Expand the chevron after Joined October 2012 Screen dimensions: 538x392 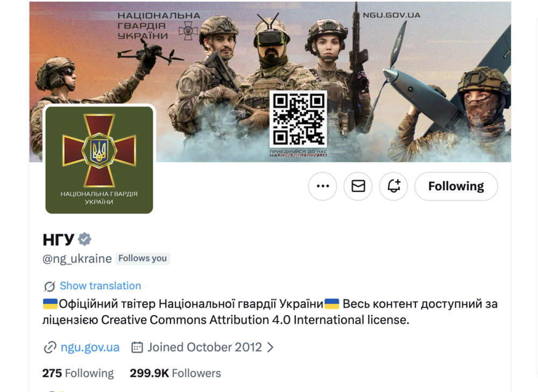coord(271,347)
